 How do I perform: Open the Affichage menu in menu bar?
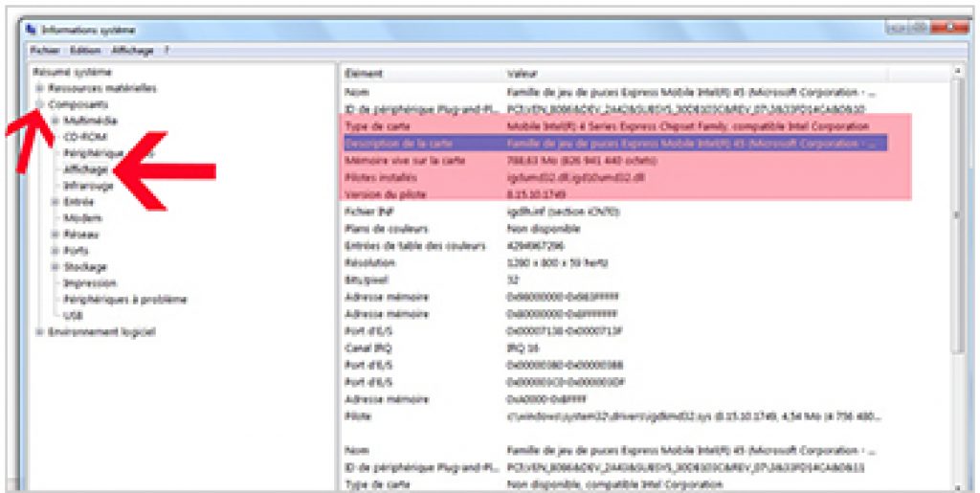[132, 50]
